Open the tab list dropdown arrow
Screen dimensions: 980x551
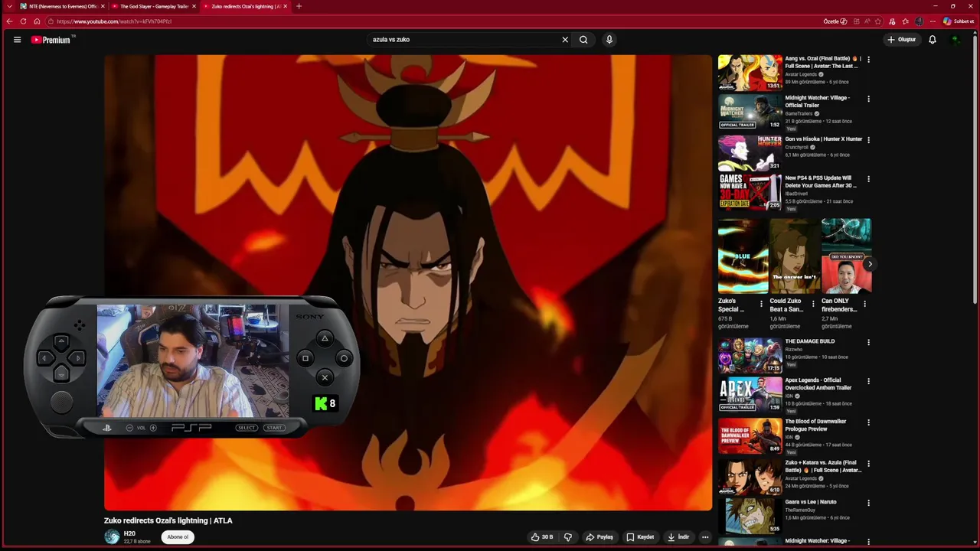click(9, 6)
